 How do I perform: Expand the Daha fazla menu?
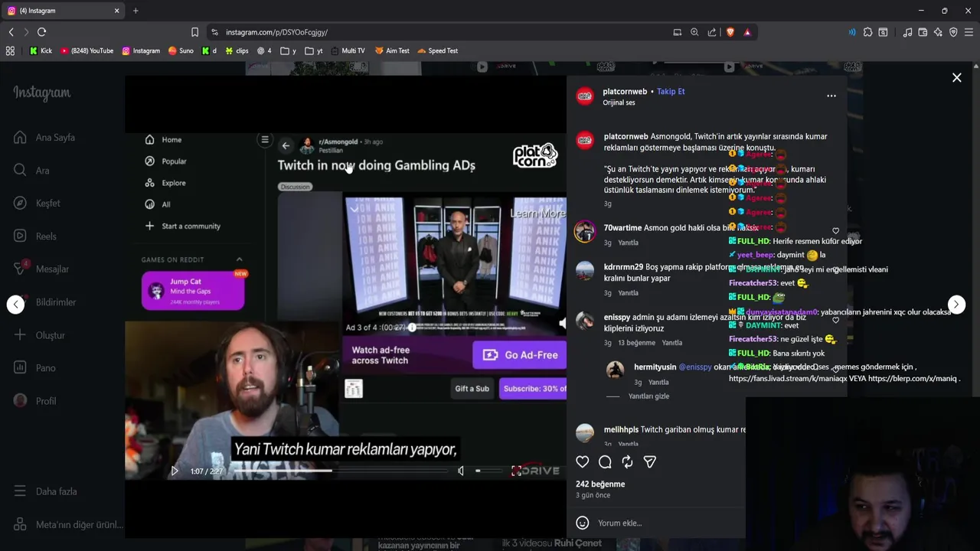(x=45, y=491)
